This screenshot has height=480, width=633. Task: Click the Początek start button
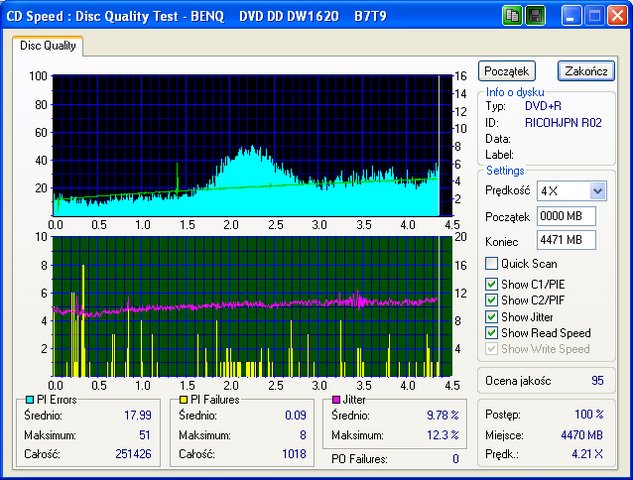pyautogui.click(x=507, y=71)
